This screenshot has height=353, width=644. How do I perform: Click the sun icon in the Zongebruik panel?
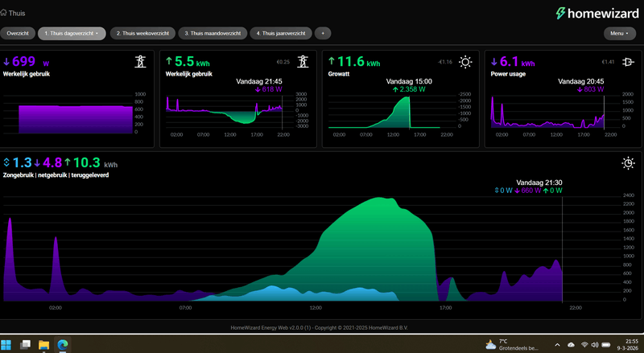point(628,163)
